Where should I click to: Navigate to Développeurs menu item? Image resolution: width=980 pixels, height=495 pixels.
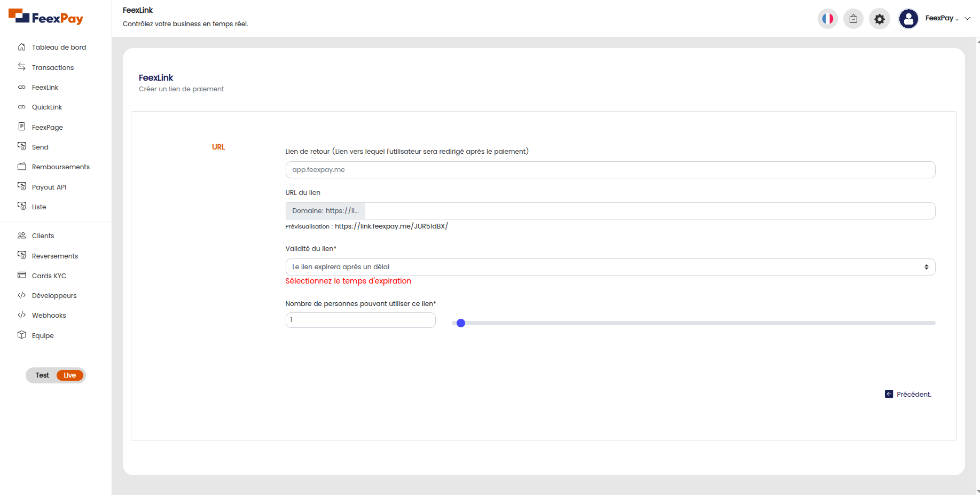coord(54,295)
